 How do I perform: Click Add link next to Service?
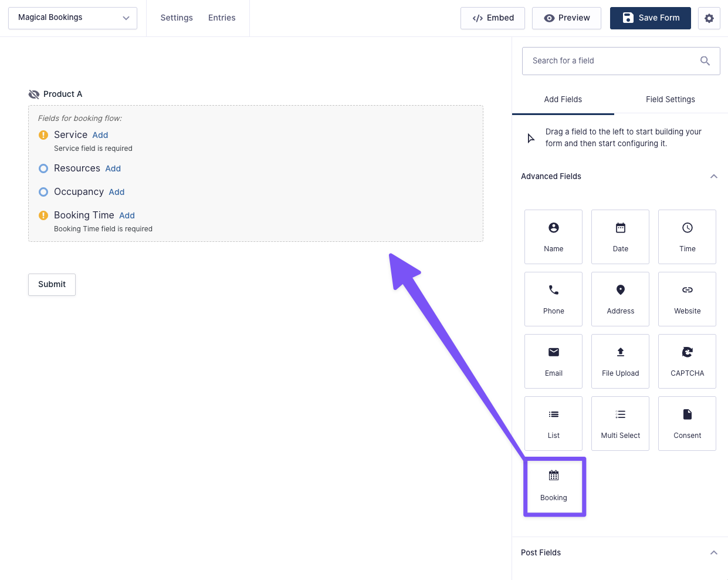pos(100,136)
